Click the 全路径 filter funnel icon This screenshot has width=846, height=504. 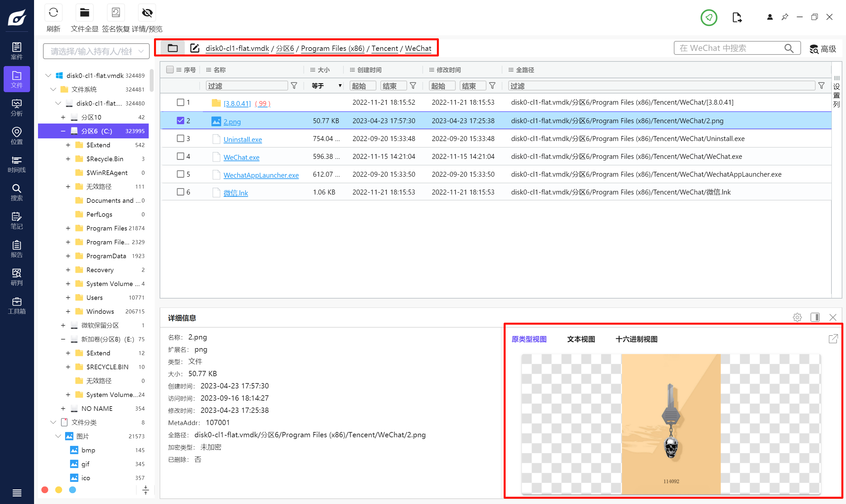(821, 86)
